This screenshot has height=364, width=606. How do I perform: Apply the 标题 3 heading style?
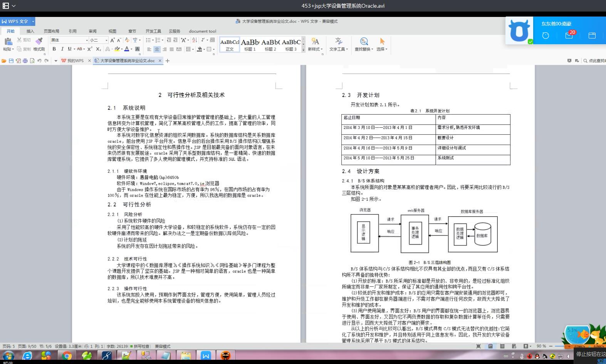click(x=291, y=45)
